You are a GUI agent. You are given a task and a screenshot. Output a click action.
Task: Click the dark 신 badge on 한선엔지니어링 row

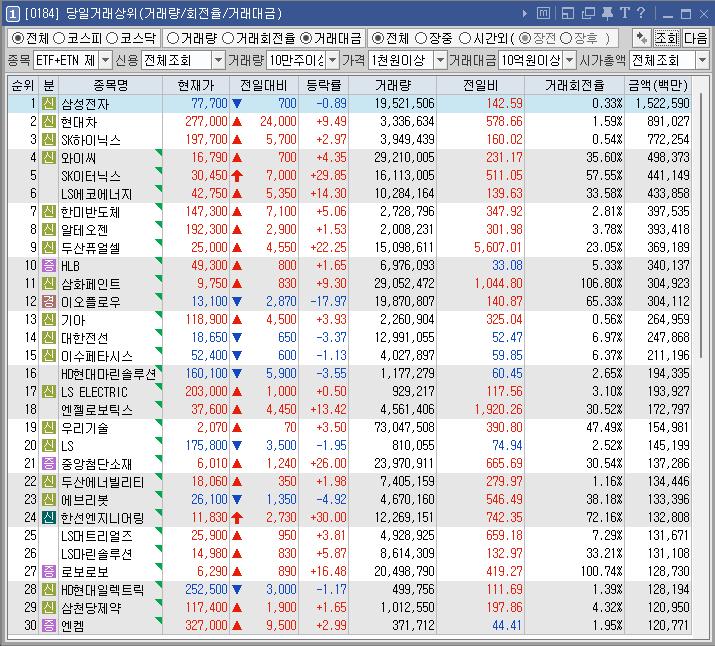tap(49, 517)
